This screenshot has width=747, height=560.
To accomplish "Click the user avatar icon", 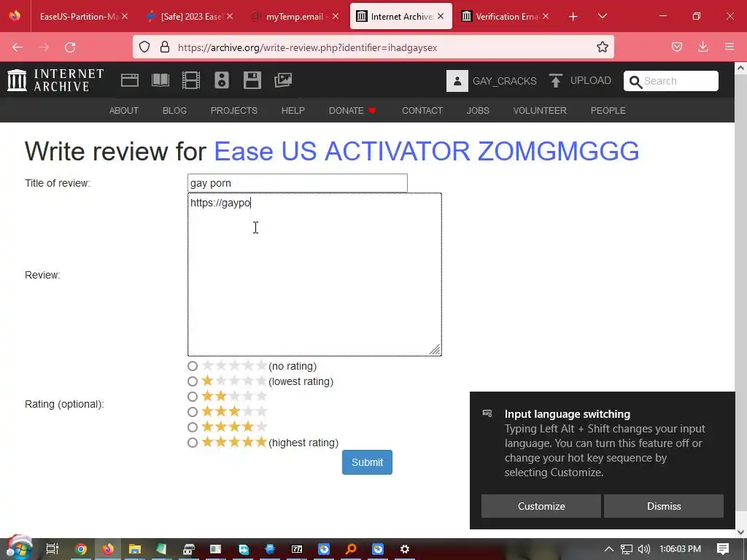I will coord(457,81).
